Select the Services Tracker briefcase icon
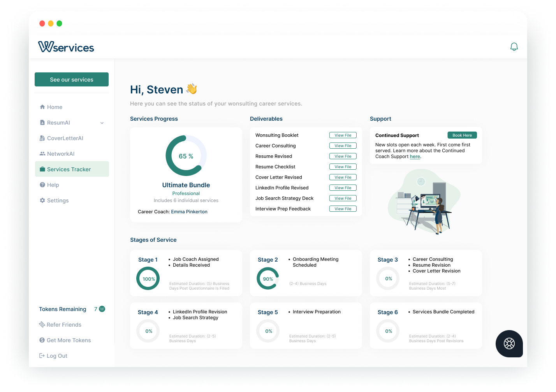This screenshot has height=392, width=556. (x=42, y=169)
